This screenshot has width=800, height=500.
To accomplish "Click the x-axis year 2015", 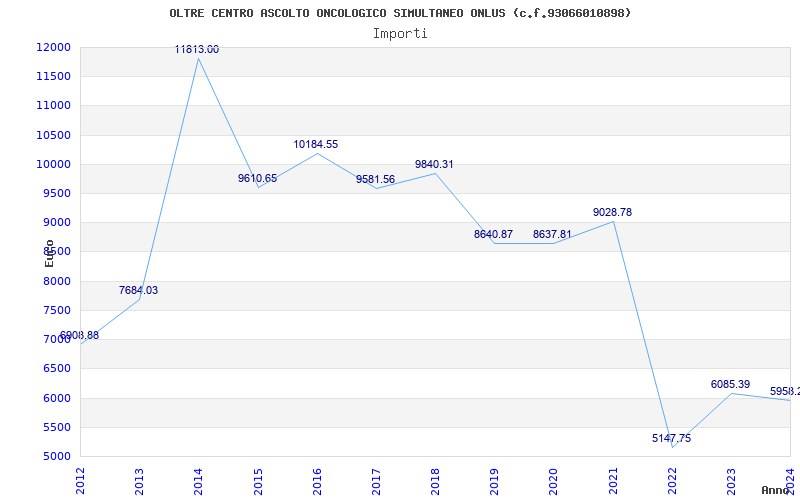I will [x=258, y=482].
